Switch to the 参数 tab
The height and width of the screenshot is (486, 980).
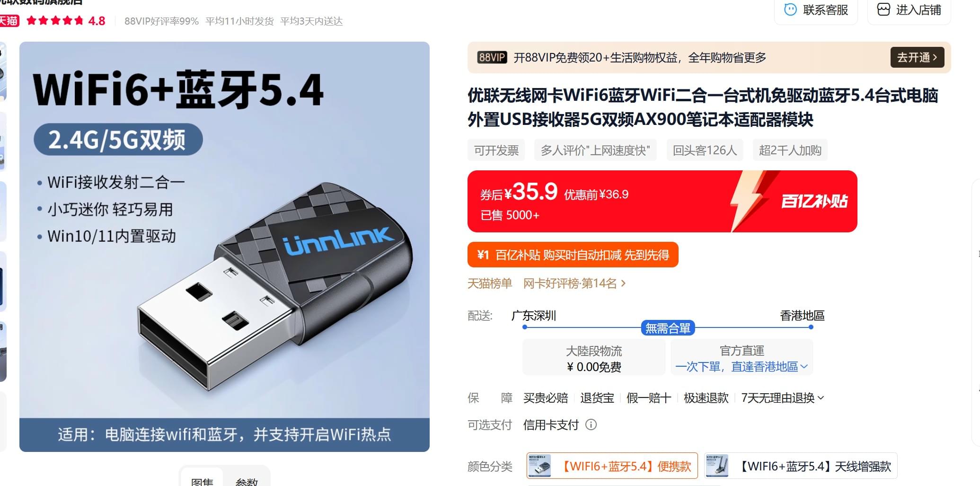[247, 480]
